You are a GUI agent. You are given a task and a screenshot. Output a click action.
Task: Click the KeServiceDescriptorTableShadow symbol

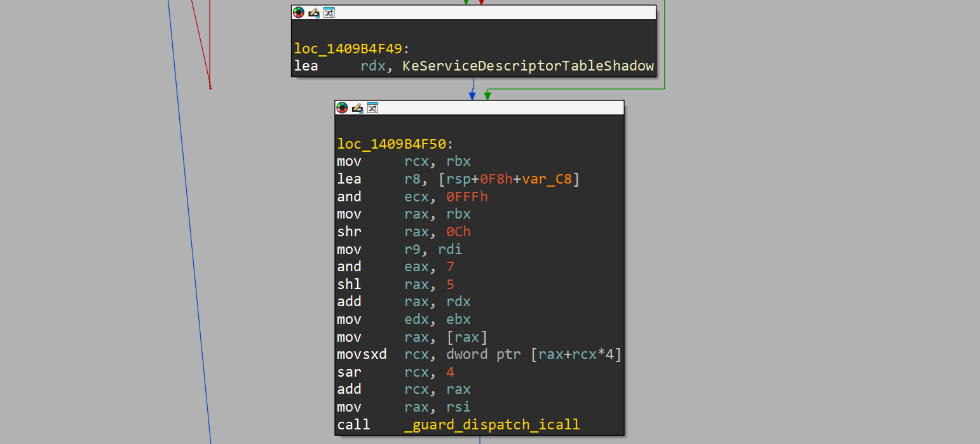pos(528,66)
